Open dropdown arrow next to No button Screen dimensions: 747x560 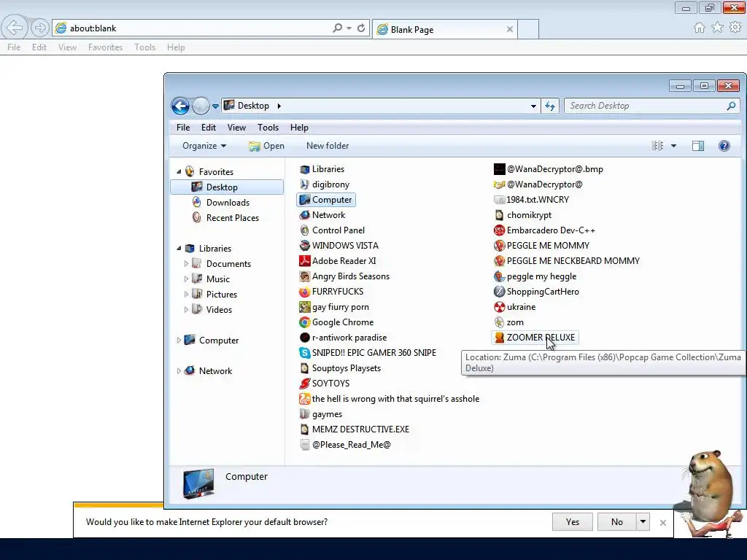(x=643, y=522)
